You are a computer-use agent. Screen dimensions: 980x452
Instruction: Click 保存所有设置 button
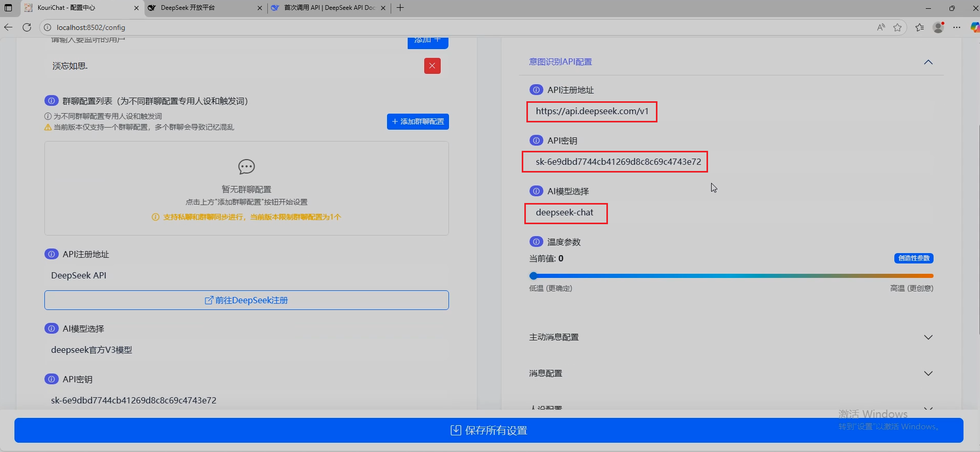coord(489,430)
